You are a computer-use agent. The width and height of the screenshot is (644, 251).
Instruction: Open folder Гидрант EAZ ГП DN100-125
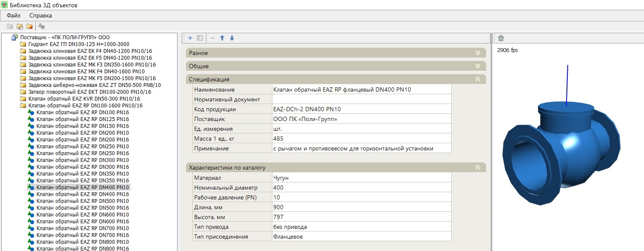(x=79, y=44)
